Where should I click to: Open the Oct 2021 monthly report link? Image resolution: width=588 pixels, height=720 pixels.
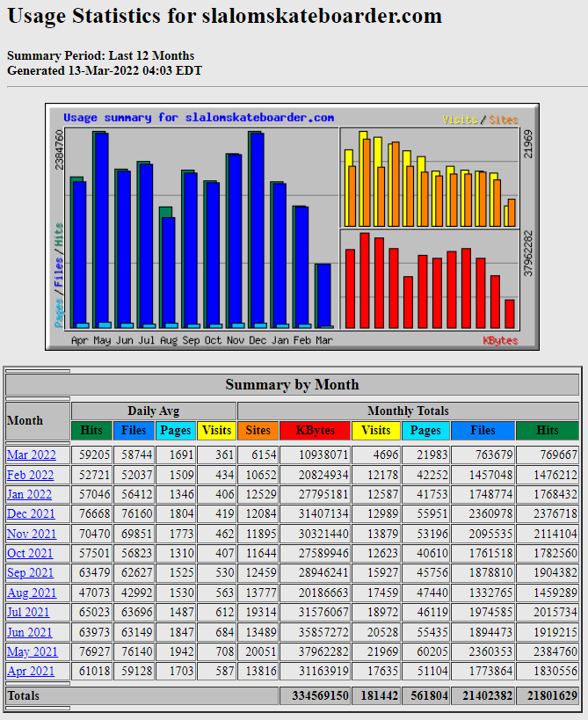[30, 553]
